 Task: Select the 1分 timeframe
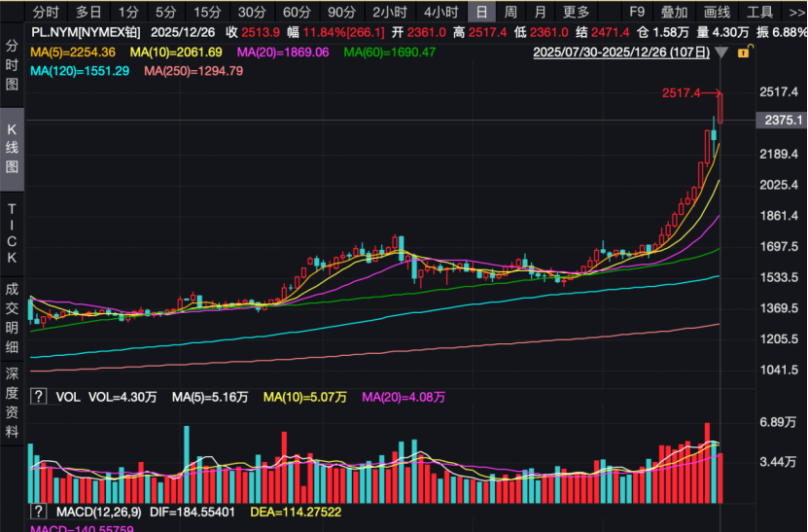tap(127, 12)
